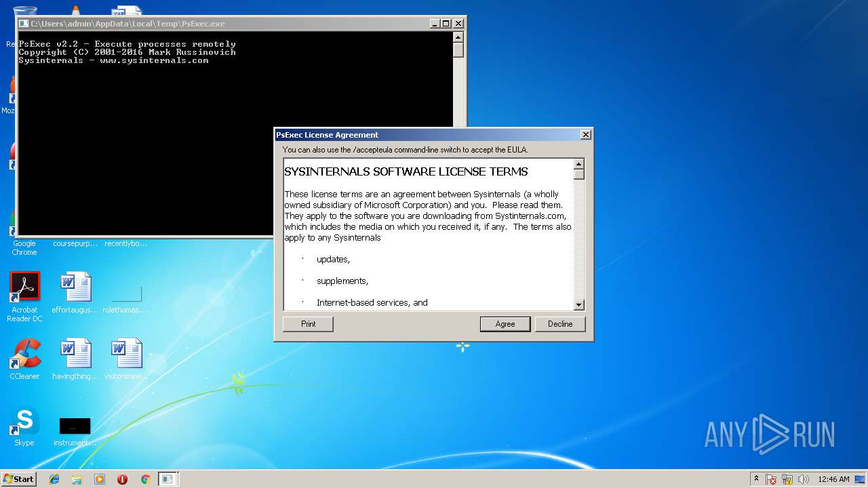Close the PsExec.exe console window
This screenshot has height=488, width=868.
(458, 24)
